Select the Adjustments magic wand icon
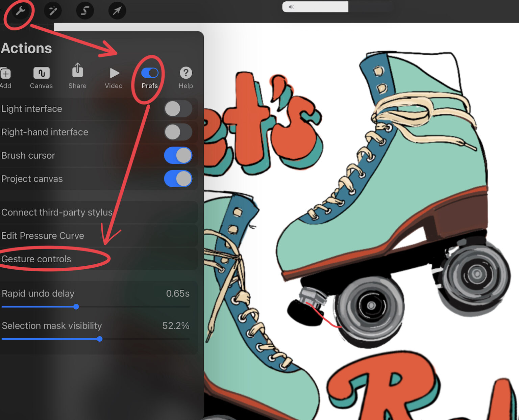 click(x=52, y=10)
